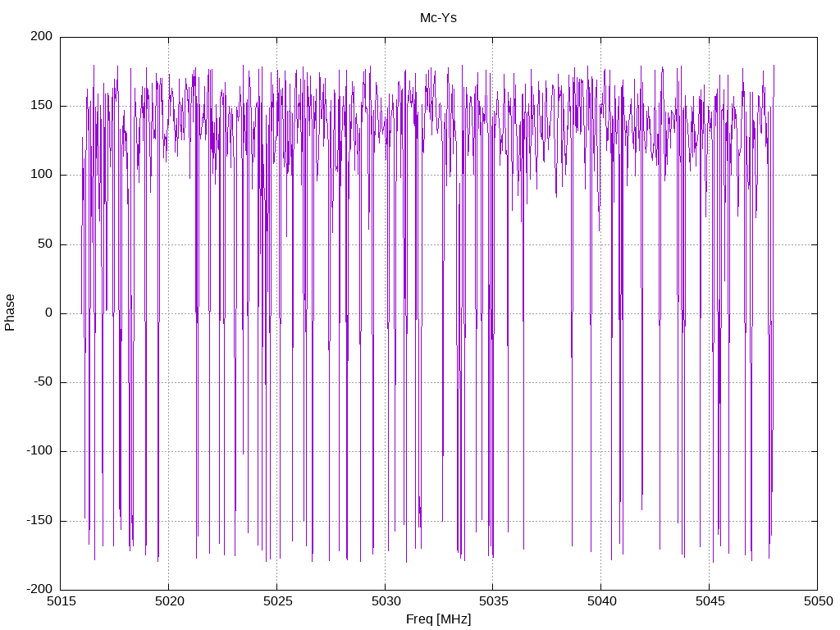Click the y-axis tick label '50'
Screen dimensions: 840x630
[46, 244]
